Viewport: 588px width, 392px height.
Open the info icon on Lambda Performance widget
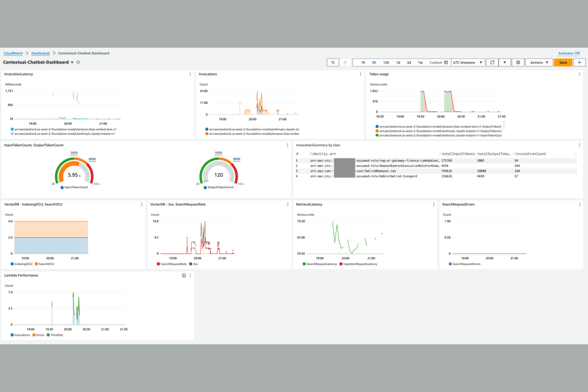coord(184,275)
